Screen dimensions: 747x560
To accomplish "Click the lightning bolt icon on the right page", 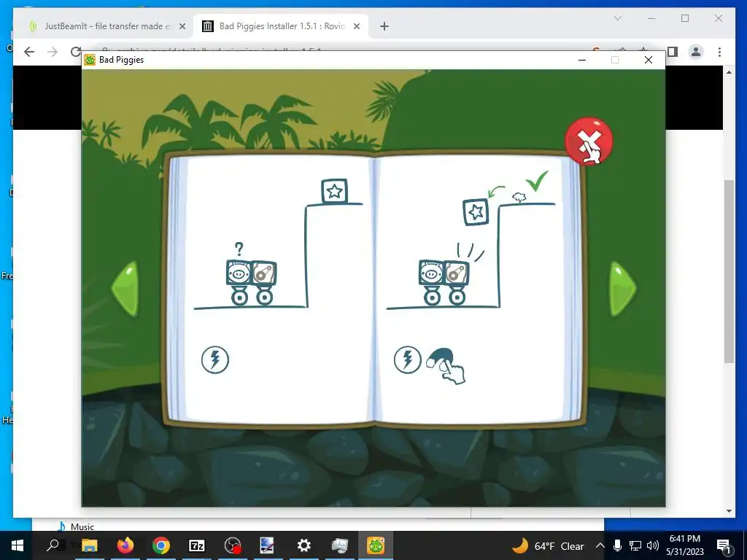I will click(x=407, y=359).
